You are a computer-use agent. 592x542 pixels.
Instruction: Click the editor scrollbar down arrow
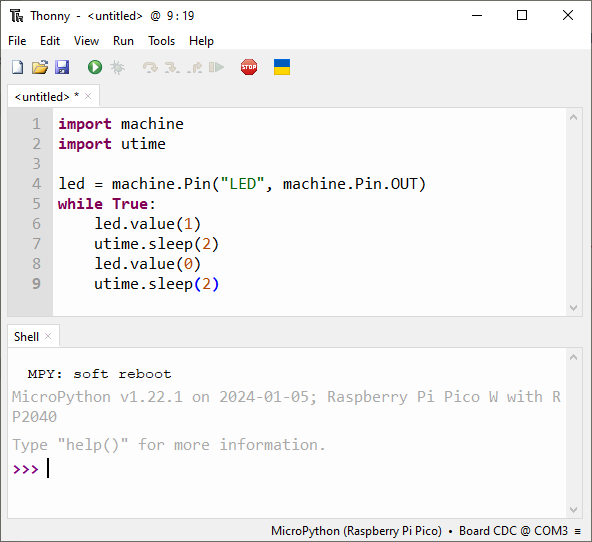pos(574,308)
